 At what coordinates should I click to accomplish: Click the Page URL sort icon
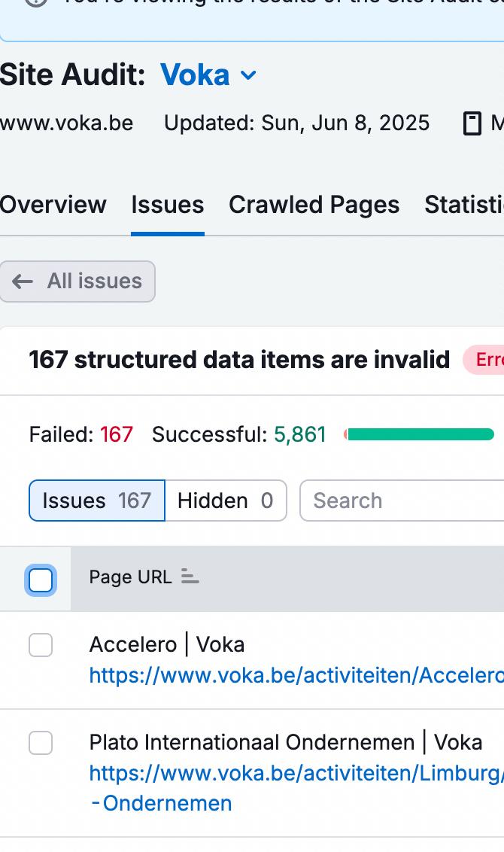pyautogui.click(x=190, y=577)
